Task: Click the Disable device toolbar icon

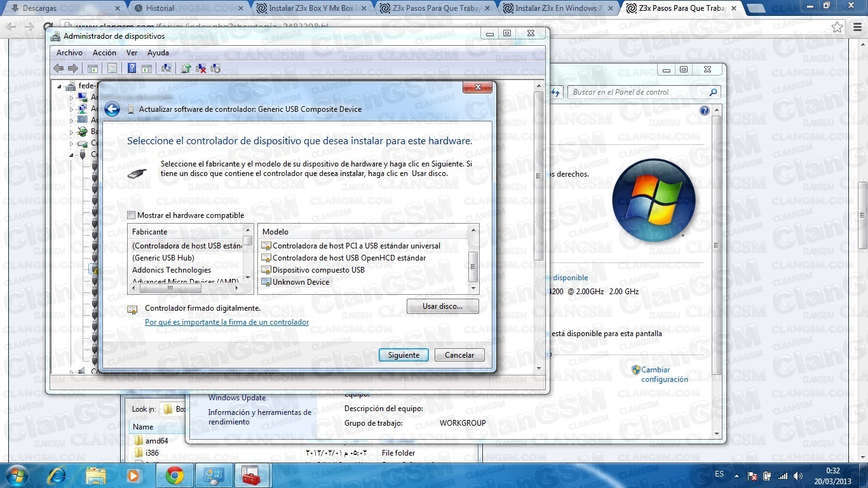Action: coord(215,69)
